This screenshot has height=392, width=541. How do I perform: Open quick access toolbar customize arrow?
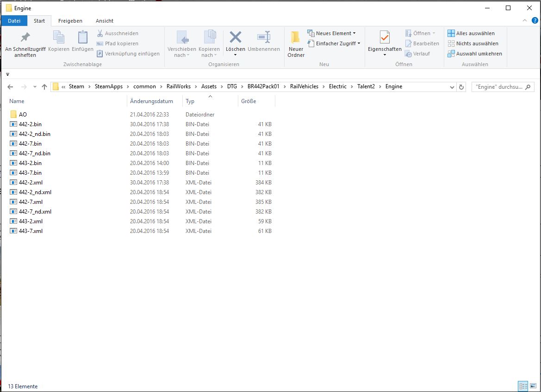7,74
